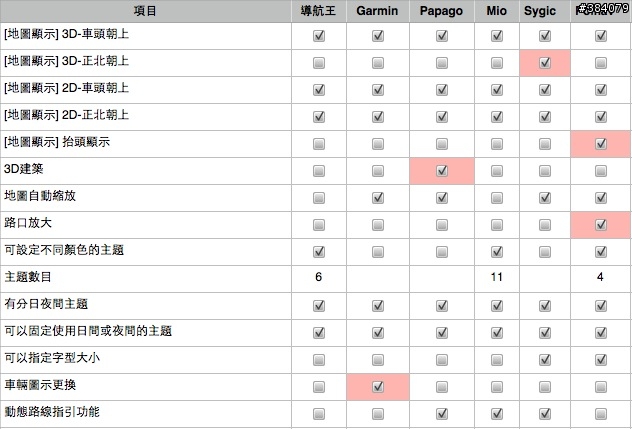The image size is (632, 429).
Task: Check Garmin checkbox in 2D-正北朝上 row
Action: (x=378, y=116)
